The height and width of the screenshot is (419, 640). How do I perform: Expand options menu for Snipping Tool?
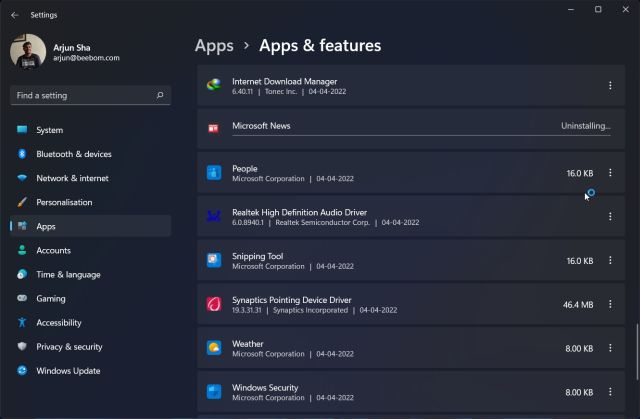click(610, 261)
